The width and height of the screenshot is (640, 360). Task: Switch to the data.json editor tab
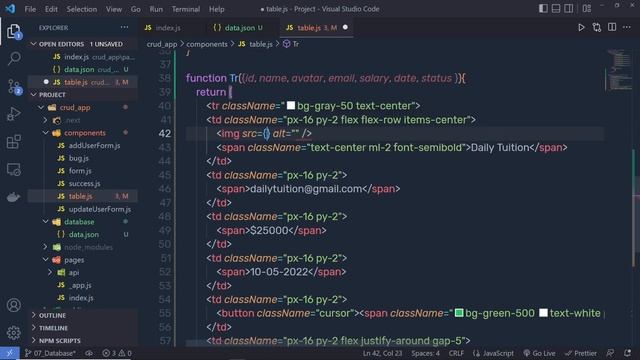click(239, 28)
